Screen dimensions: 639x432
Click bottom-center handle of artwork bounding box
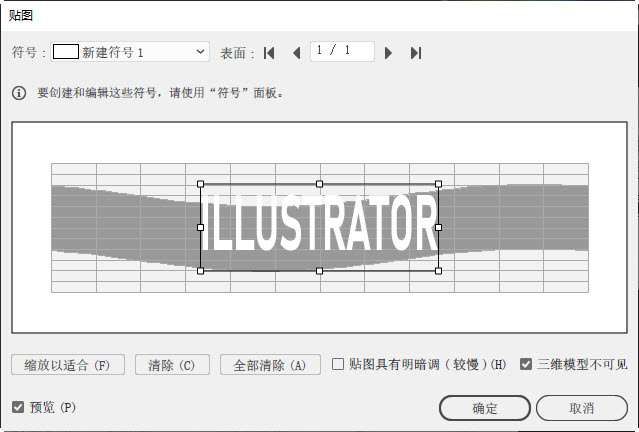pyautogui.click(x=320, y=271)
